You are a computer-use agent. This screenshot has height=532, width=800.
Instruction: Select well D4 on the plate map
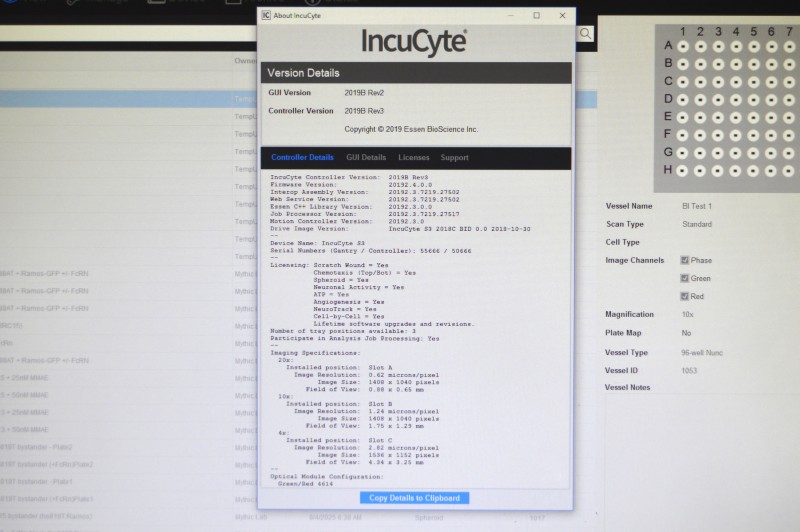coord(736,99)
